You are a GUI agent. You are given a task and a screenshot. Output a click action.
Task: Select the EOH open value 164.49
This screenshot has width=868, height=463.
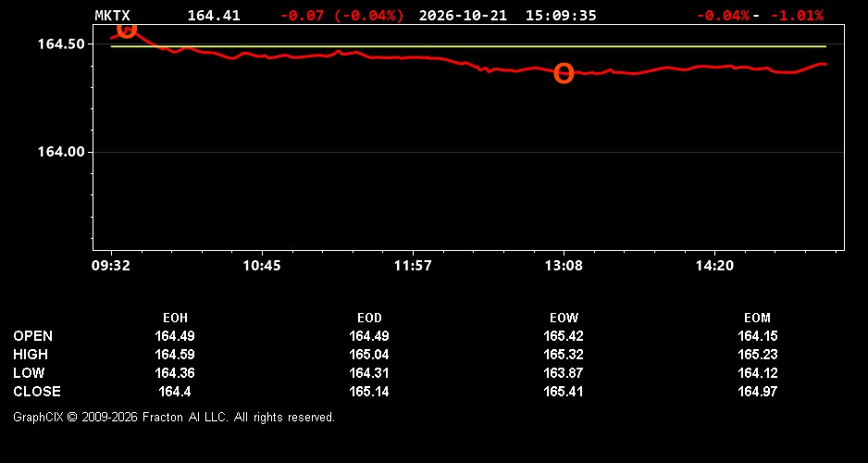(175, 336)
